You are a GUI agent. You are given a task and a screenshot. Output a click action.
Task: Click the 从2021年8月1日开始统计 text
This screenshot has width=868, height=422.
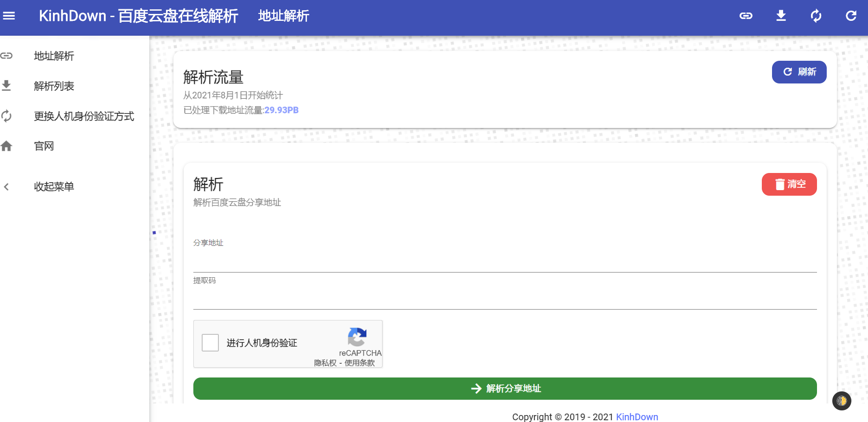click(233, 95)
